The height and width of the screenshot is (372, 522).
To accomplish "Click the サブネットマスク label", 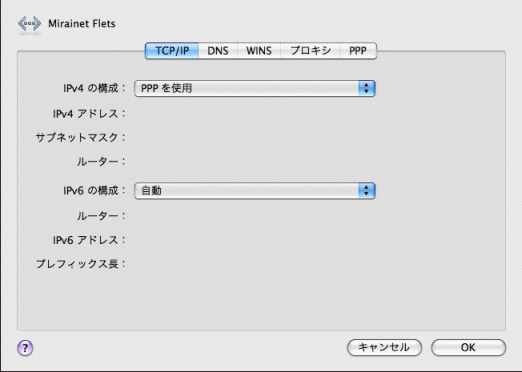I will [81, 137].
